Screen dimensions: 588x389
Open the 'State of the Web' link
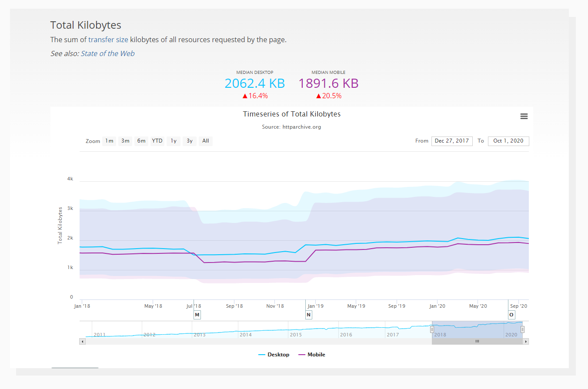click(107, 53)
